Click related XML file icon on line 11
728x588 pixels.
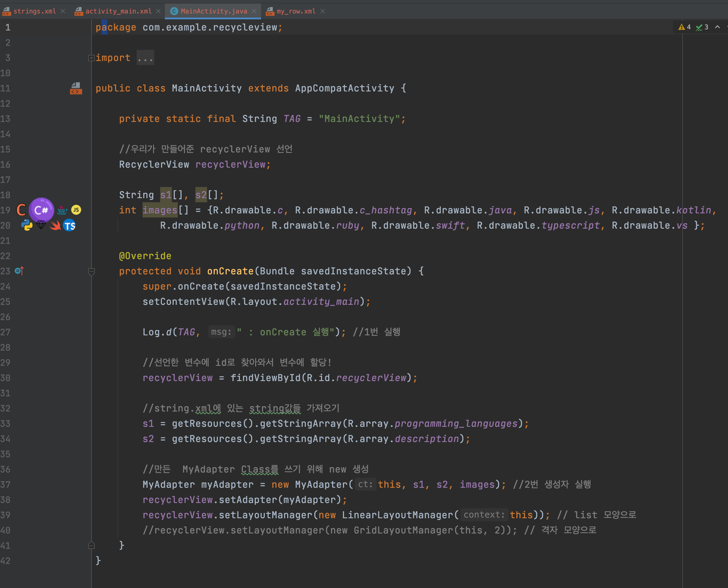76,89
